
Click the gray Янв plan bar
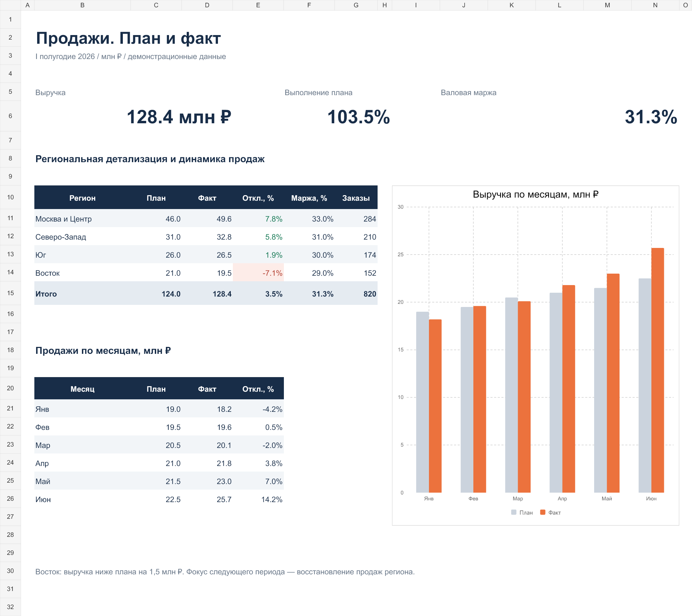point(422,402)
